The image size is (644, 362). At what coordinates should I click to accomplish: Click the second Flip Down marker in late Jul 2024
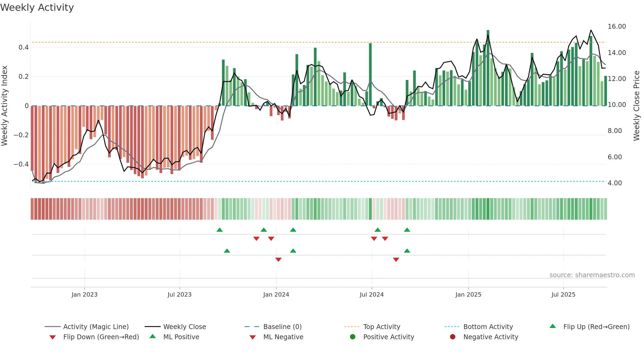tap(385, 239)
